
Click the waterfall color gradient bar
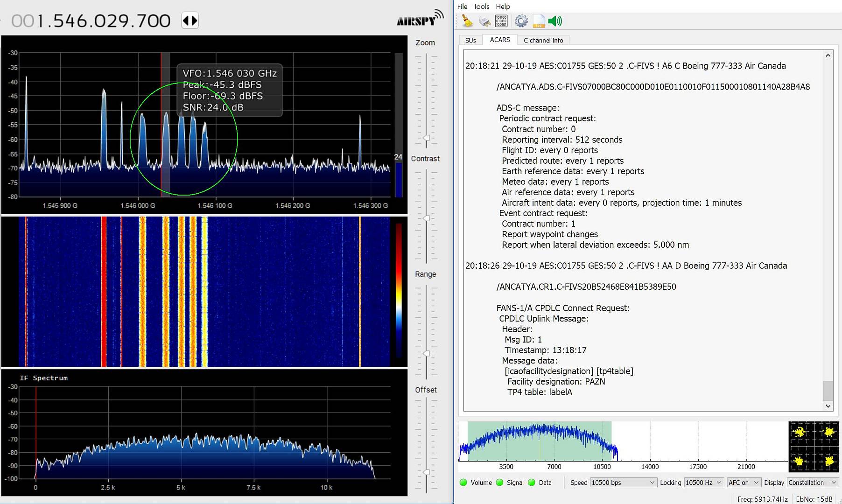pyautogui.click(x=399, y=290)
